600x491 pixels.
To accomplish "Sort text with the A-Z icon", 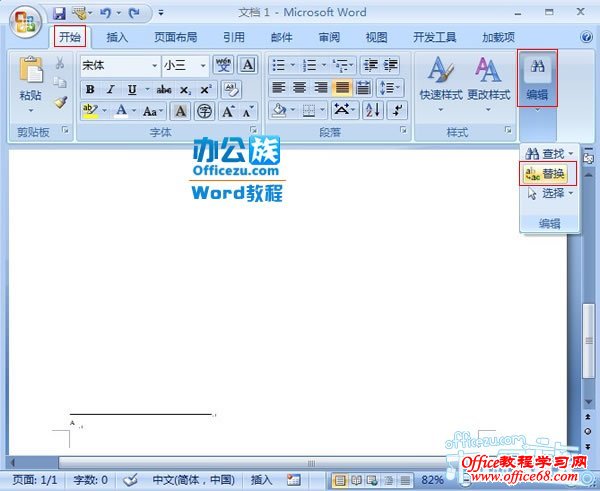I will (372, 111).
